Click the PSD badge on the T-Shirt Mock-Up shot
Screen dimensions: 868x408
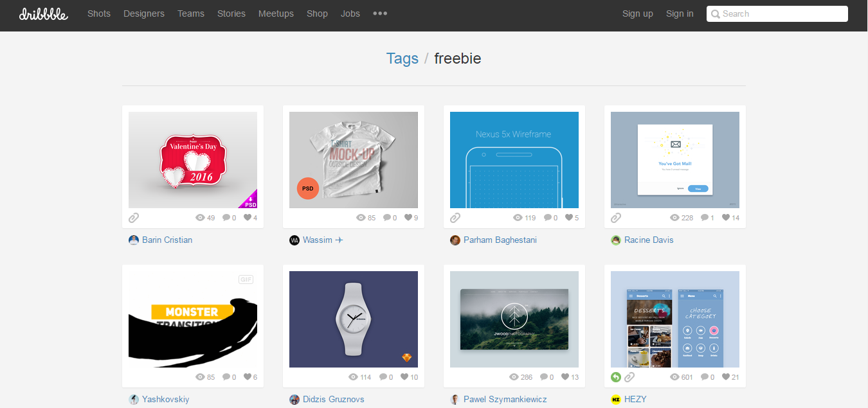307,188
